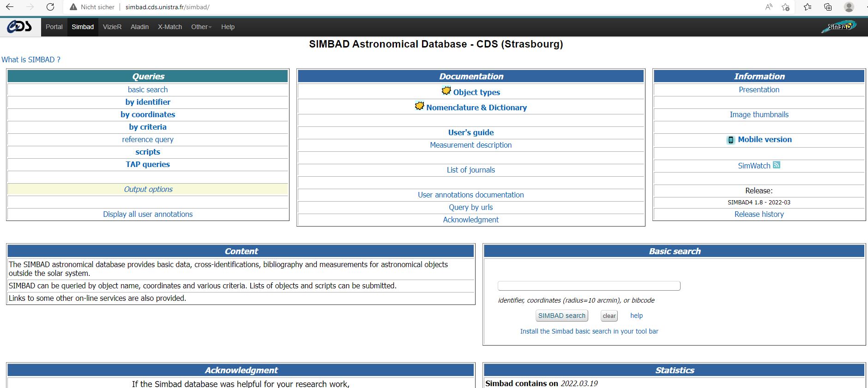
Task: Click the CDS logo in the navbar
Action: coord(19,27)
